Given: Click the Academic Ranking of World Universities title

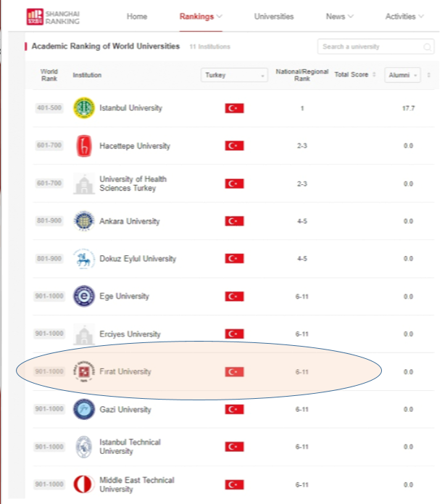Looking at the screenshot, I should pos(105,46).
